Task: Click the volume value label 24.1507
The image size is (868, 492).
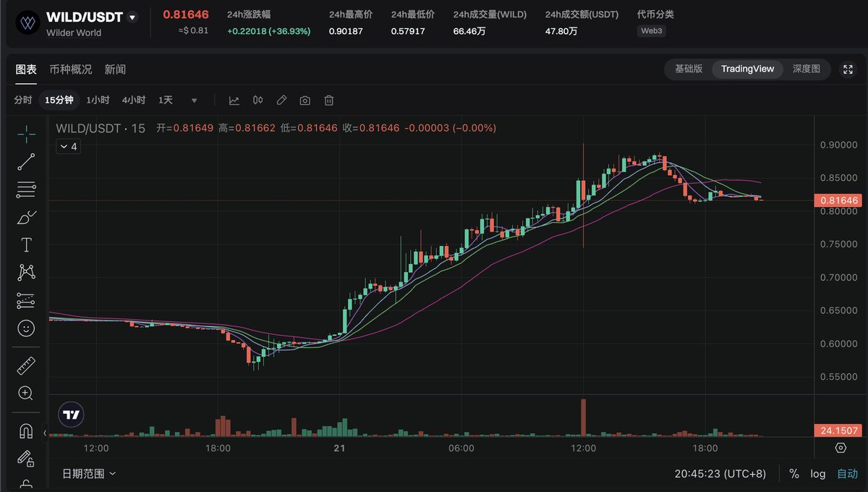Action: (838, 430)
